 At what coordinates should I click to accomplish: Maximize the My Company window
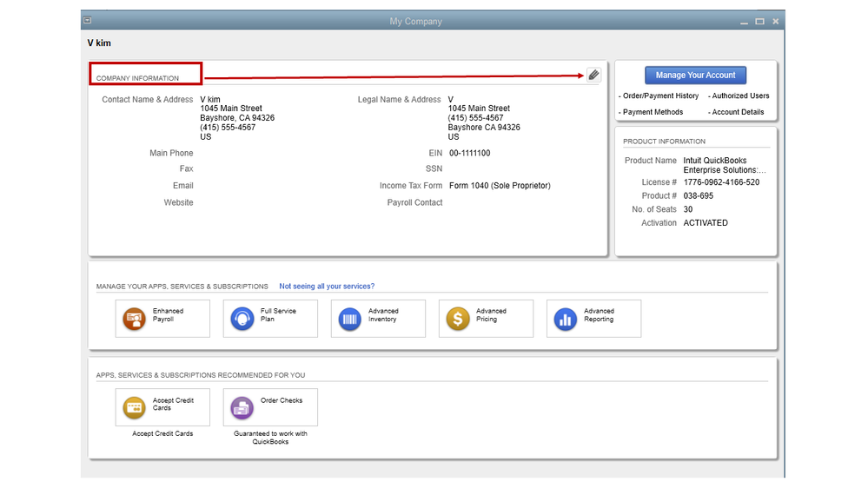click(759, 22)
